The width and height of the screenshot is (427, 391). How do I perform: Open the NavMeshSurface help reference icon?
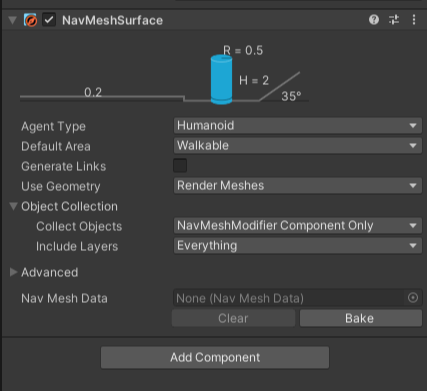pos(374,20)
